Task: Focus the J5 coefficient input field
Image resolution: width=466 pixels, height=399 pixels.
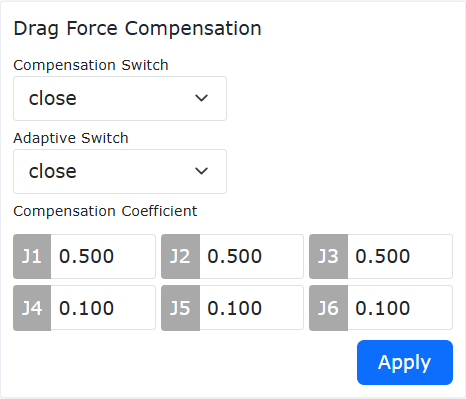Action: tap(251, 308)
